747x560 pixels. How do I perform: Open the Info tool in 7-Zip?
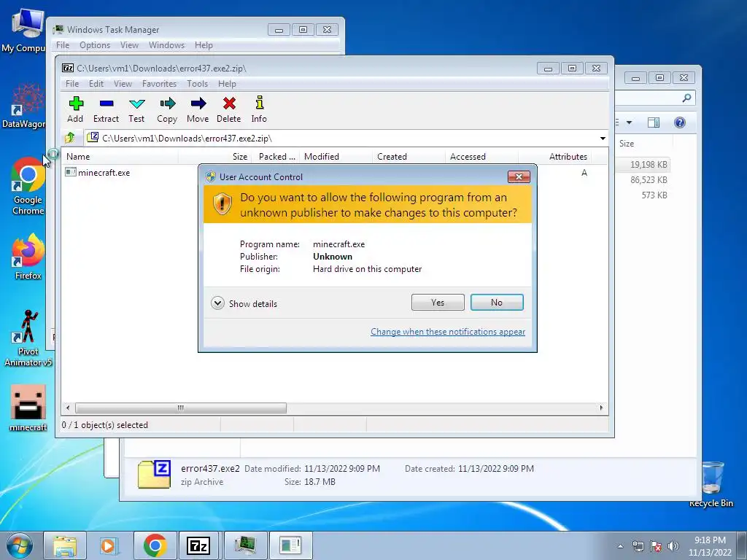click(259, 109)
